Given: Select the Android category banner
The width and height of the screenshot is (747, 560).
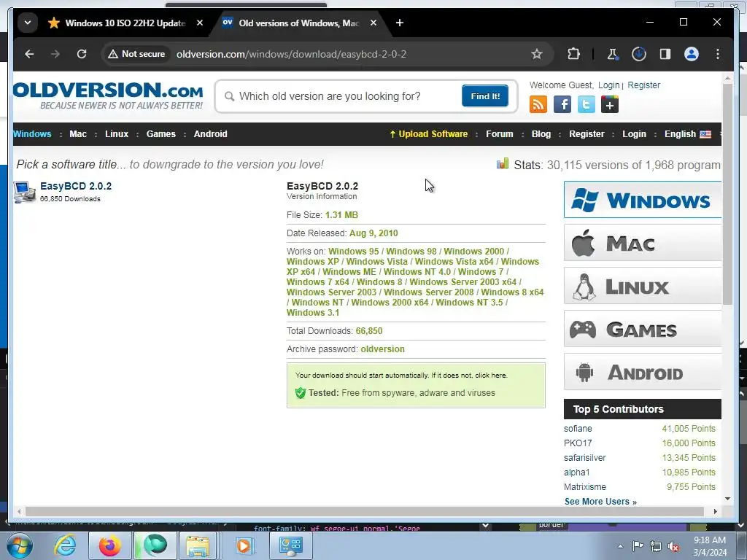Looking at the screenshot, I should pyautogui.click(x=642, y=372).
